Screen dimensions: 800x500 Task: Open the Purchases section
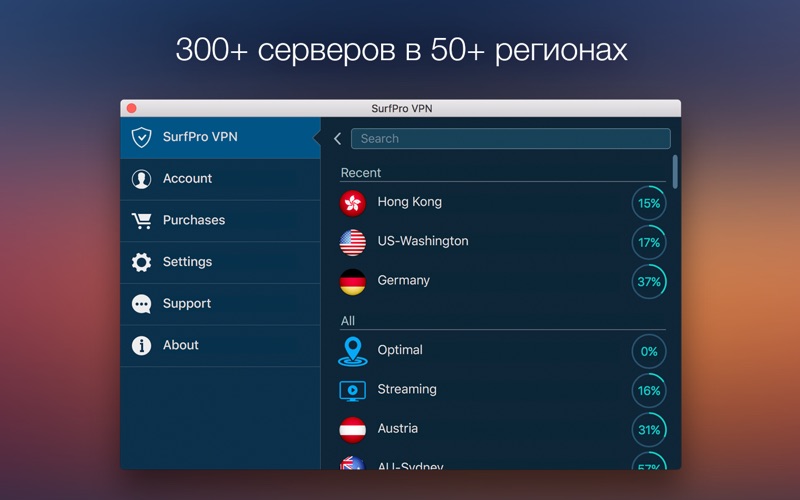pyautogui.click(x=220, y=220)
